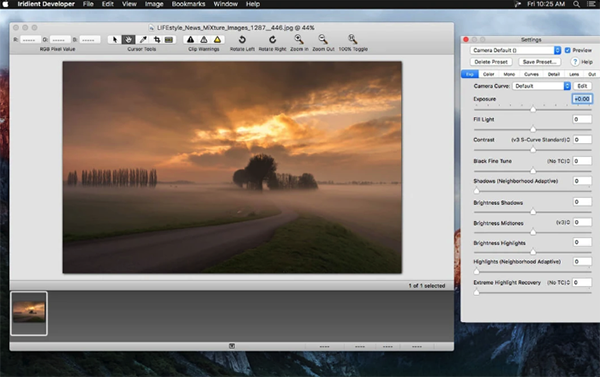Click the Highlights Neighborhood Adaptive slider handle

pyautogui.click(x=476, y=272)
